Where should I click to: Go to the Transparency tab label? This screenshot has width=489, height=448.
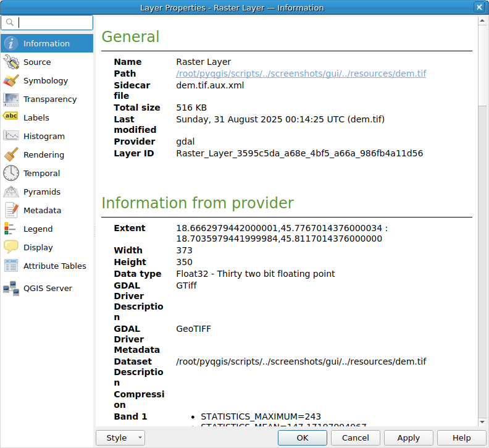pos(50,99)
